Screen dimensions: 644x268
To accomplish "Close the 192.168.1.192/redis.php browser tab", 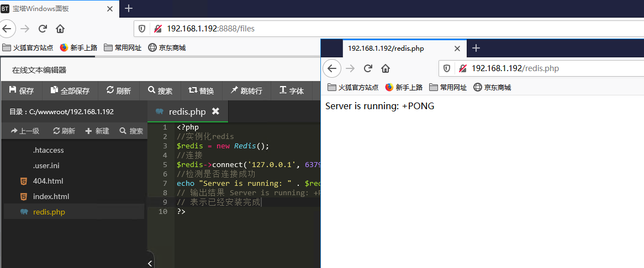I will [457, 49].
